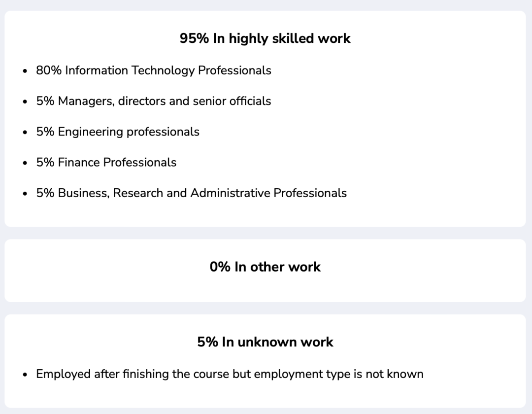
Task: Select '80% Information Technology Professionals' item
Action: click(x=154, y=70)
